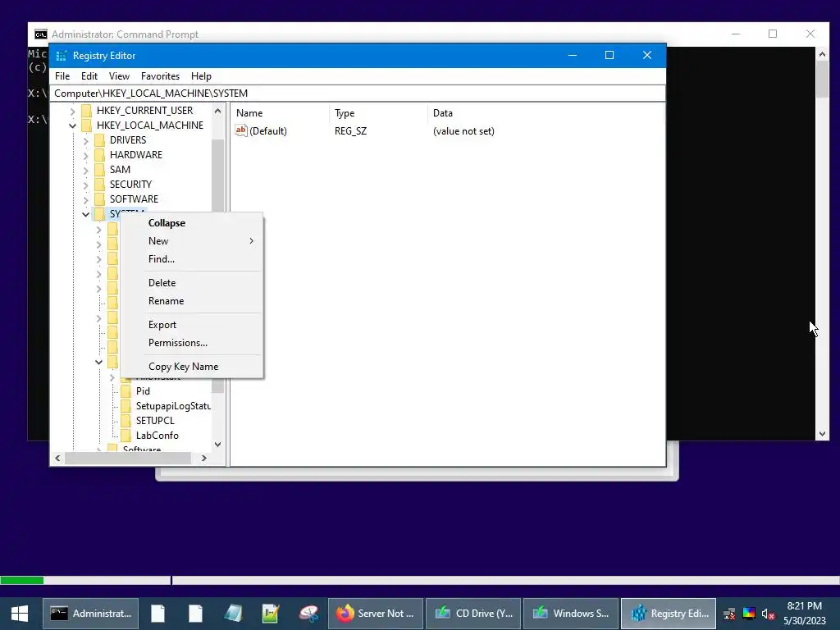Open the New submenu in context menu
The width and height of the screenshot is (840, 630).
pos(192,241)
